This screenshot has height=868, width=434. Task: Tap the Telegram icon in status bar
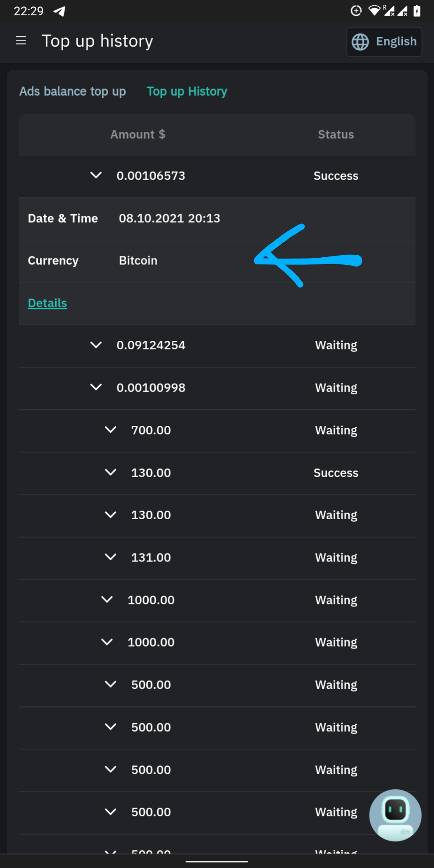(x=59, y=11)
